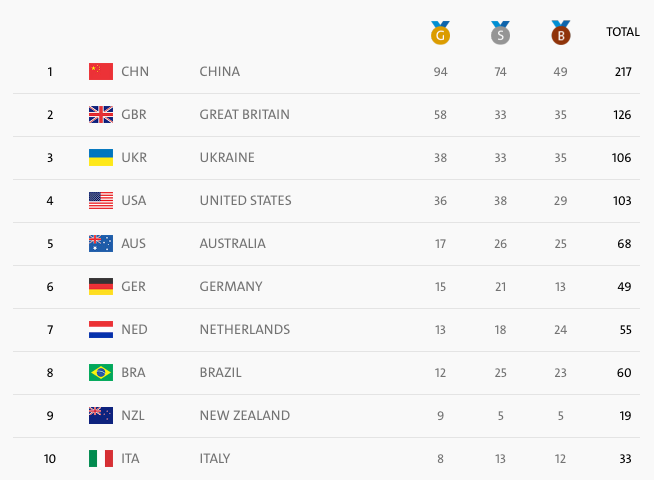Select the UNITED STATES country name

tap(246, 200)
